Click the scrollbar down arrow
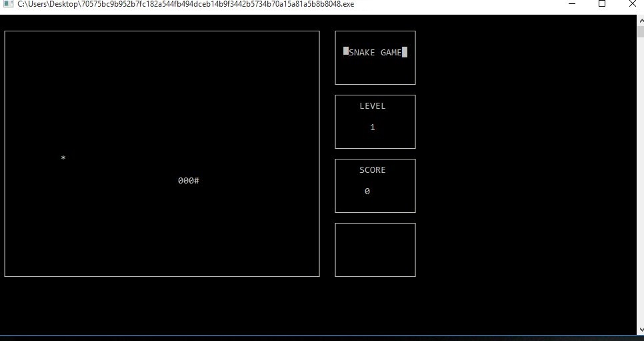The width and height of the screenshot is (644, 341). (640, 329)
